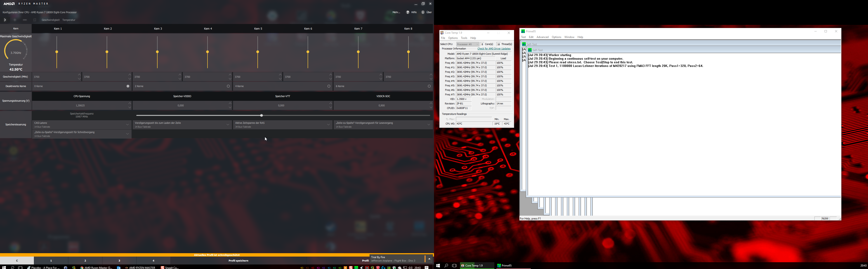Image resolution: width=868 pixels, height=269 pixels.
Task: Click the Kern 8 speed field showing 3700
Action: pos(408,77)
